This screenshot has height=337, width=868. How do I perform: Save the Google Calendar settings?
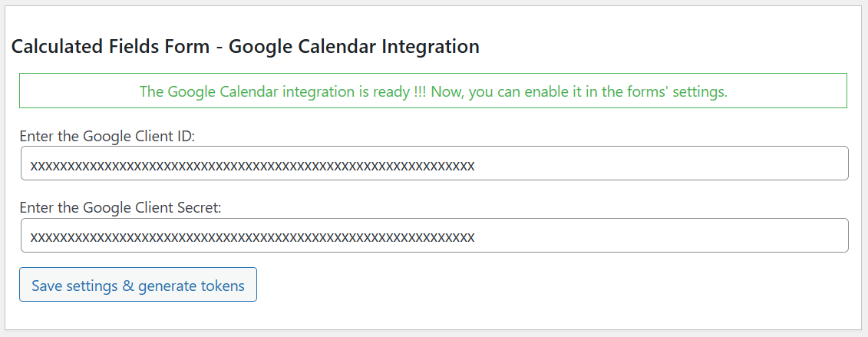click(x=138, y=285)
